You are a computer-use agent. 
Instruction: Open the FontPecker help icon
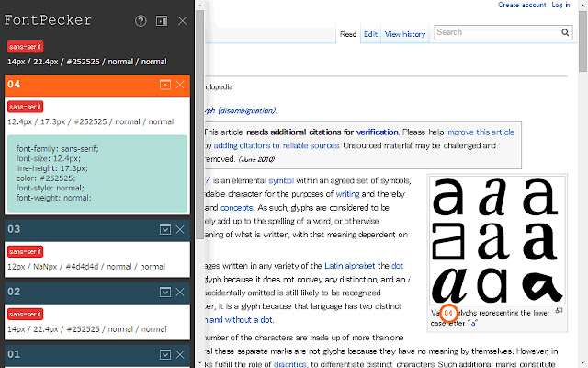coord(141,20)
